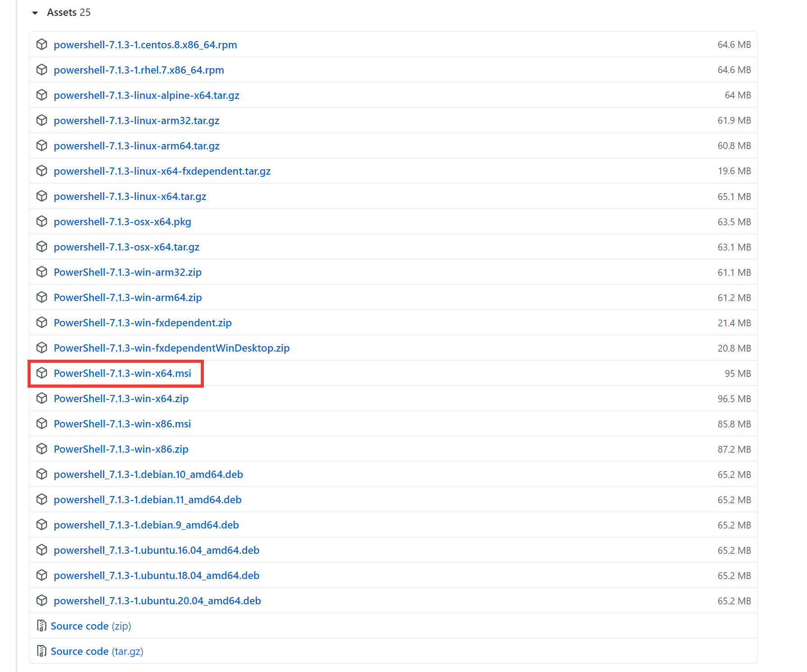Click package icon beside linux-x64.tar.gz
This screenshot has height=672, width=807.
pyautogui.click(x=42, y=196)
